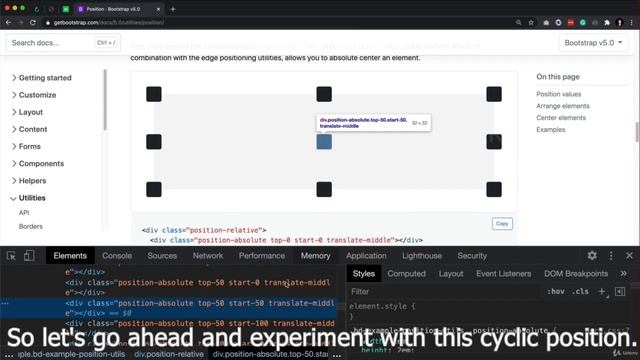This screenshot has height=360, width=640.
Task: Toggle the computed styles sidebar icon
Action: pyautogui.click(x=620, y=291)
